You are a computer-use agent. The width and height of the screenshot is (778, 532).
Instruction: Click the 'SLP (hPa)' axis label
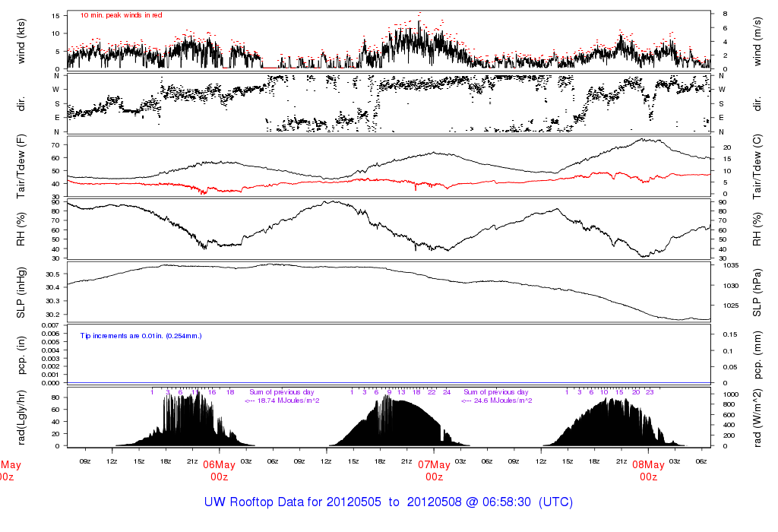pos(757,293)
